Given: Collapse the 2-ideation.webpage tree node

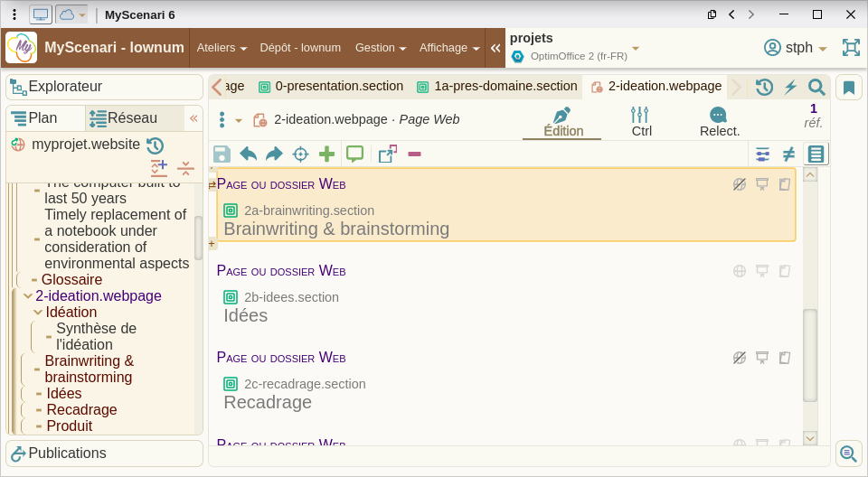Looking at the screenshot, I should [28, 296].
